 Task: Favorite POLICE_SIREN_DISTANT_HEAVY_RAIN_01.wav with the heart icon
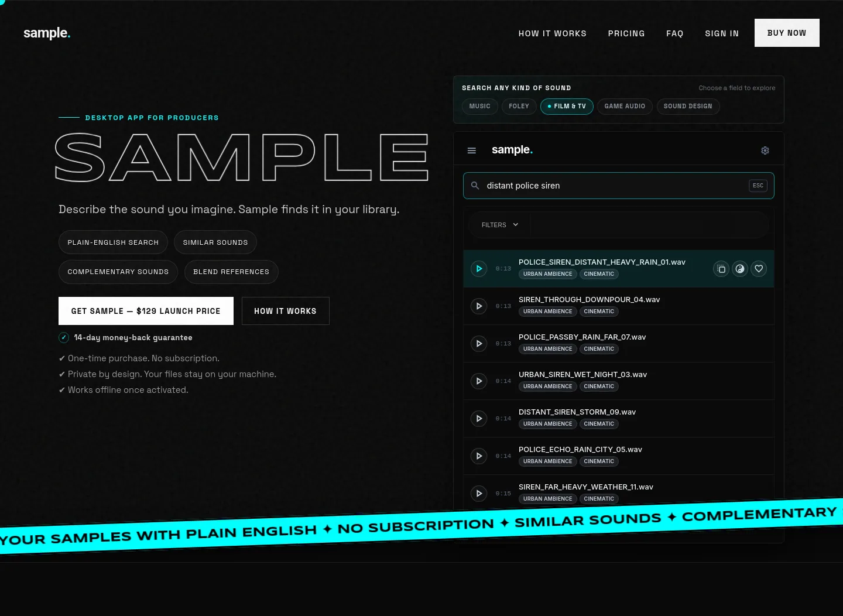click(x=759, y=269)
